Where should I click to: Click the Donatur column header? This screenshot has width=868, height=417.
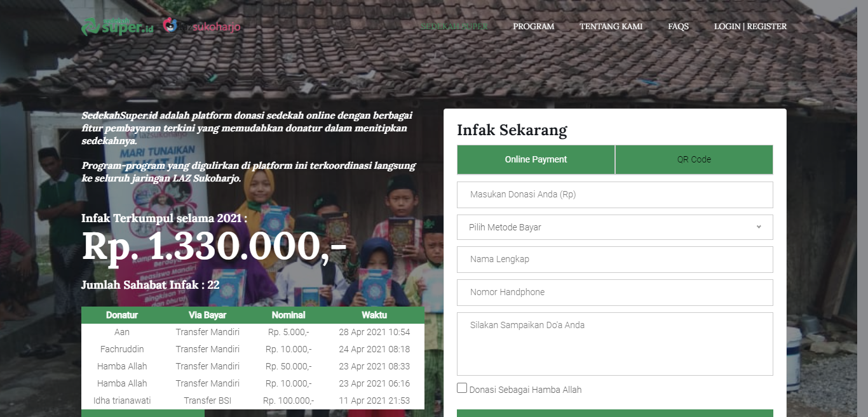(x=122, y=315)
